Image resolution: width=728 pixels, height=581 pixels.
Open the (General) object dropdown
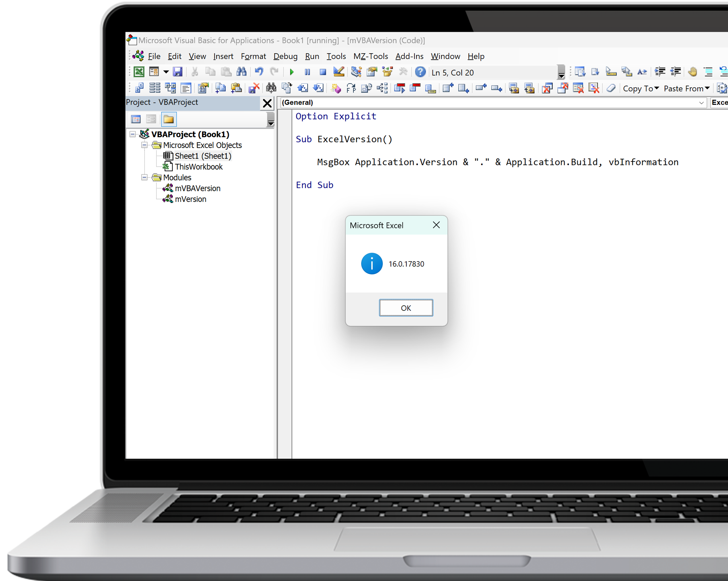[x=701, y=103]
